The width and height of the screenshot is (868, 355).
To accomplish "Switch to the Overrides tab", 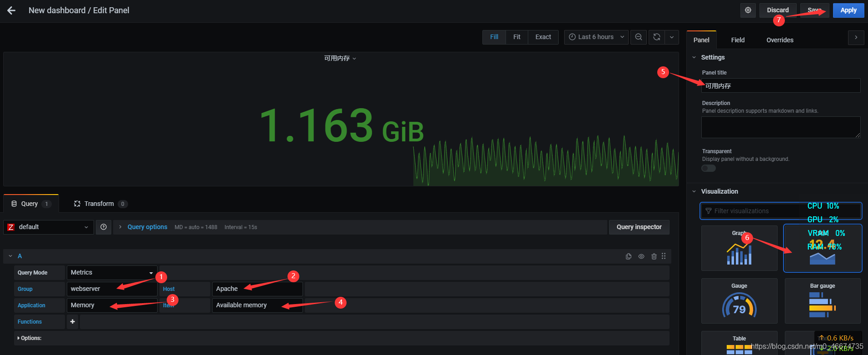I will point(779,40).
